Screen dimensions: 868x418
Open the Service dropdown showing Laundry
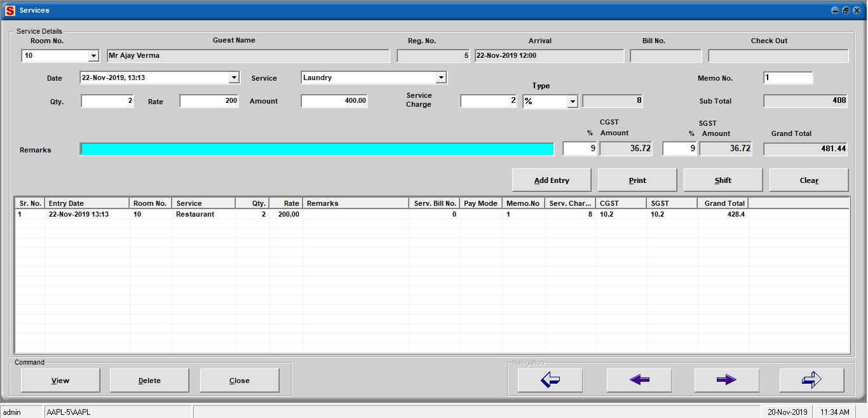pyautogui.click(x=441, y=78)
